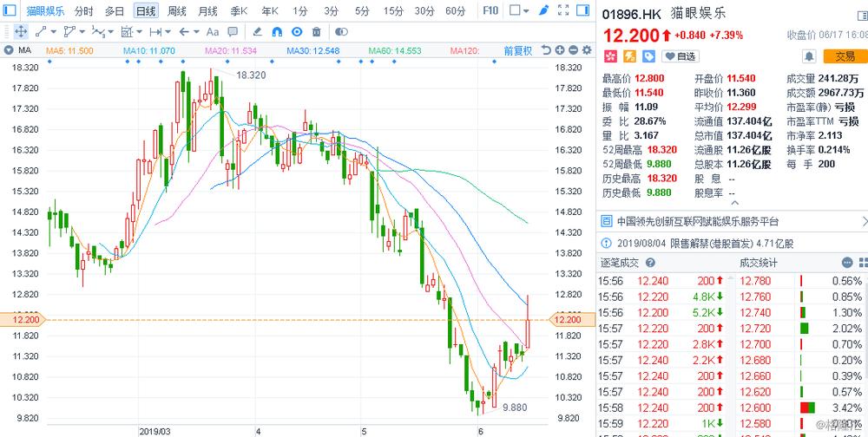Select the wave pattern drawing tool
The width and height of the screenshot is (868, 437).
point(98,31)
